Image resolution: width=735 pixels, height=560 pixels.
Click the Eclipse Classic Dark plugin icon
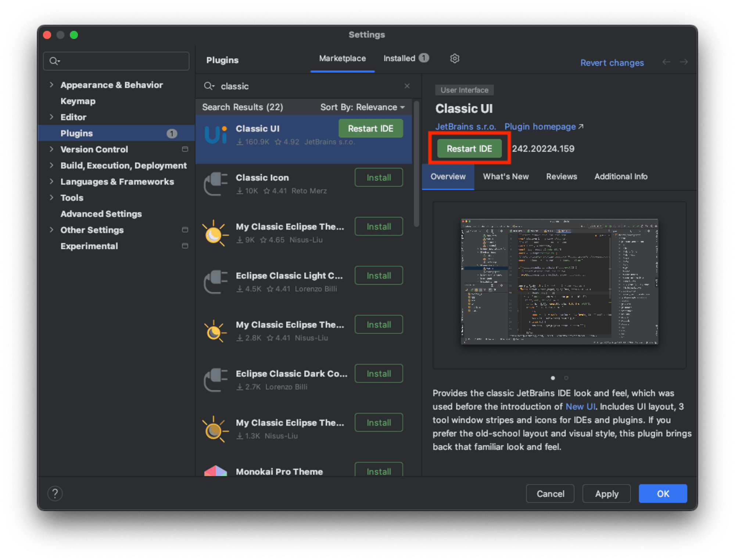[216, 380]
